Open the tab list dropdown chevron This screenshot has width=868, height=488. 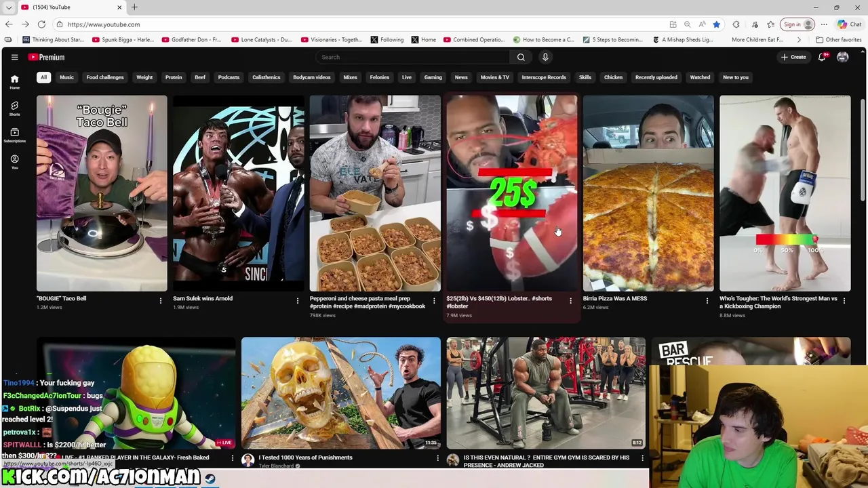click(9, 7)
